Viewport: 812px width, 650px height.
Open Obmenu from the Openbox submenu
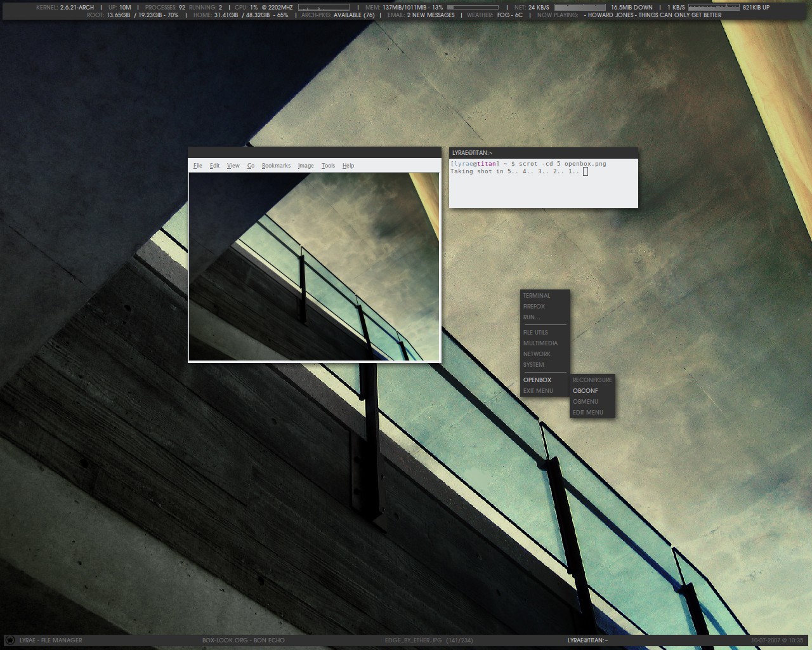[592, 402]
